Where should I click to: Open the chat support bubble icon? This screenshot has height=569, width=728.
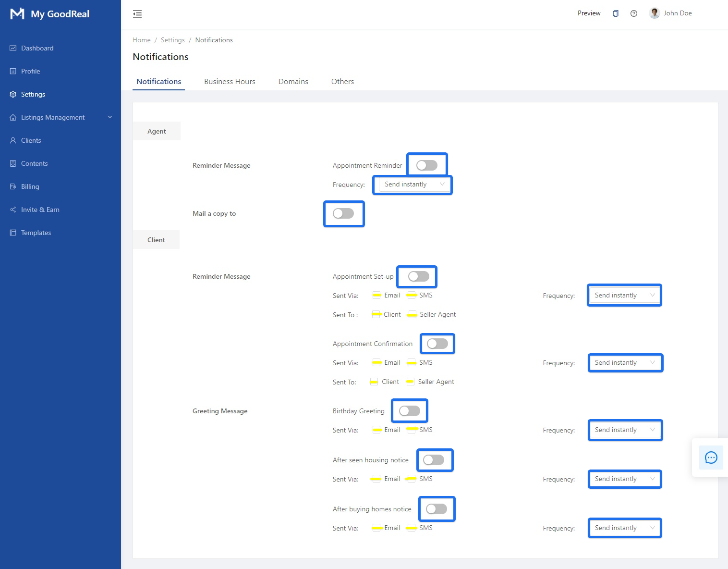(711, 458)
